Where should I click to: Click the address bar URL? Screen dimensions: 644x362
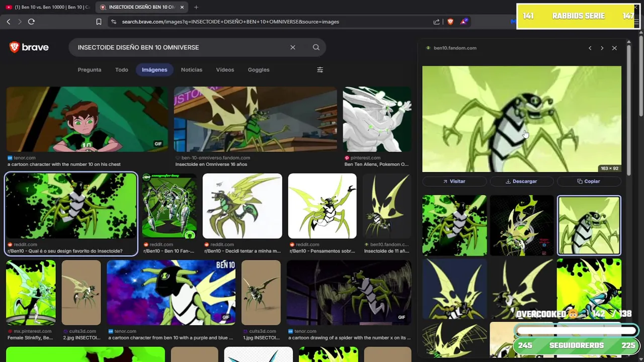230,22
